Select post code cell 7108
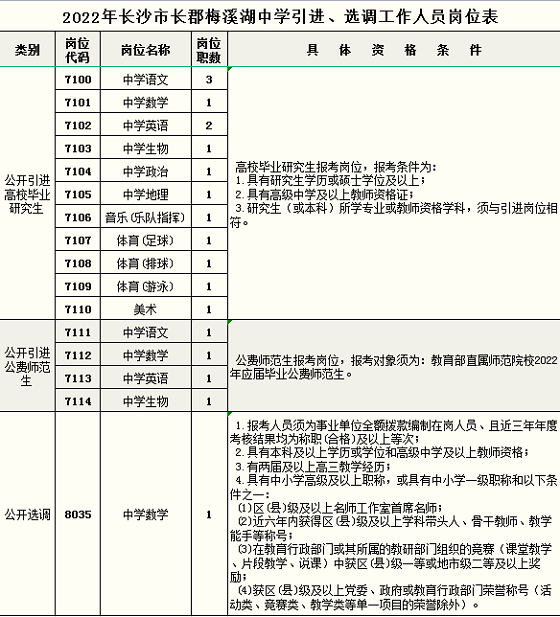Screen dimensions: 560x617 [78, 263]
